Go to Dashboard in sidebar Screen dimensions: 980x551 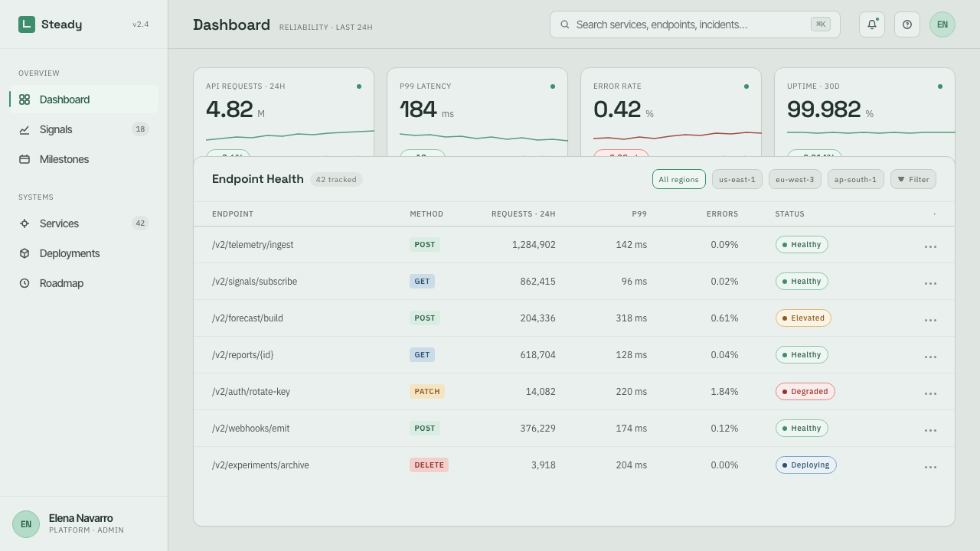coord(84,99)
